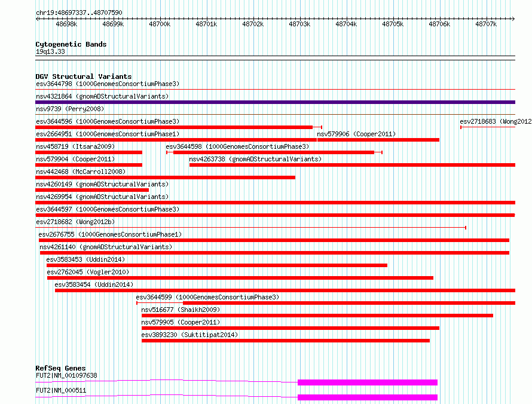Click the red bar under esv3893230 (Suktitipat2014)
This screenshot has width=532, height=404.
tap(286, 341)
